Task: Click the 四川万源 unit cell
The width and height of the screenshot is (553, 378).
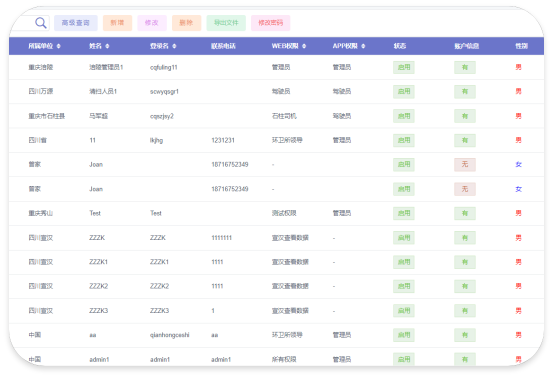Action: [41, 92]
